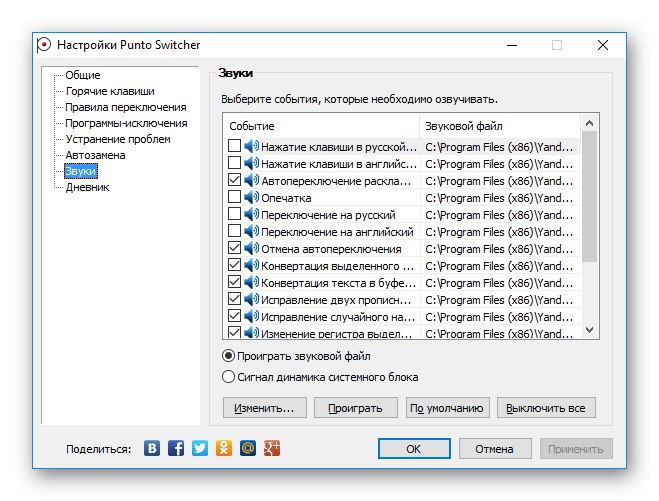This screenshot has height=501, width=659.
Task: Click speaker icon for Исправление случайного на…
Action: 251,316
